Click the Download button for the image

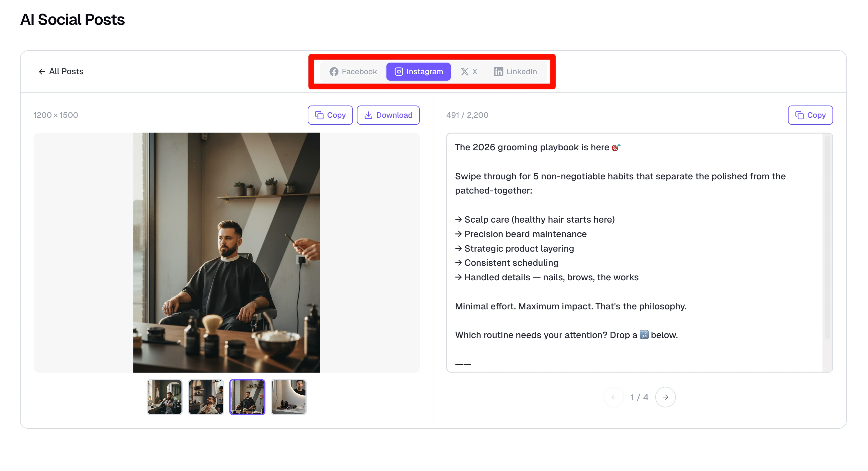point(388,115)
